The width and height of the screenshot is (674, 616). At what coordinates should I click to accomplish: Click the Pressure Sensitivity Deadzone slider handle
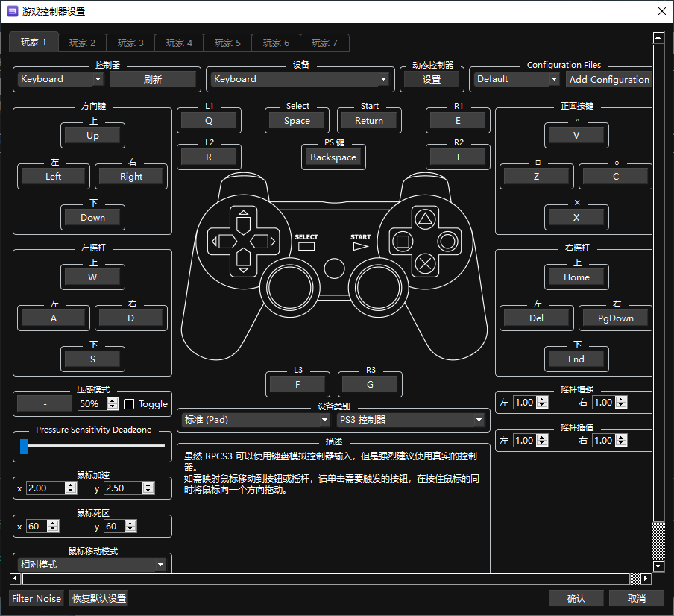tap(24, 446)
